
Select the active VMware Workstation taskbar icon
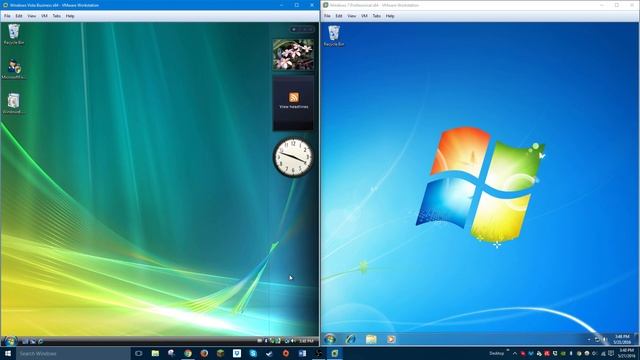[x=335, y=353]
